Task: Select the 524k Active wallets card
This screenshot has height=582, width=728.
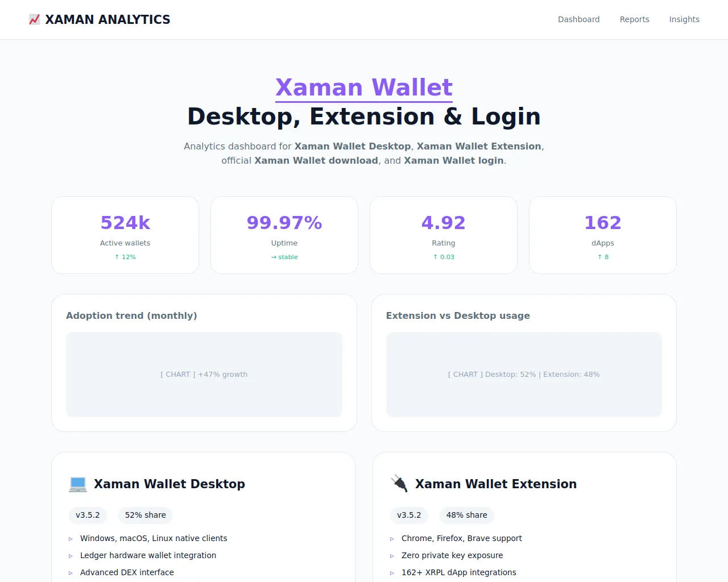Action: coord(125,235)
